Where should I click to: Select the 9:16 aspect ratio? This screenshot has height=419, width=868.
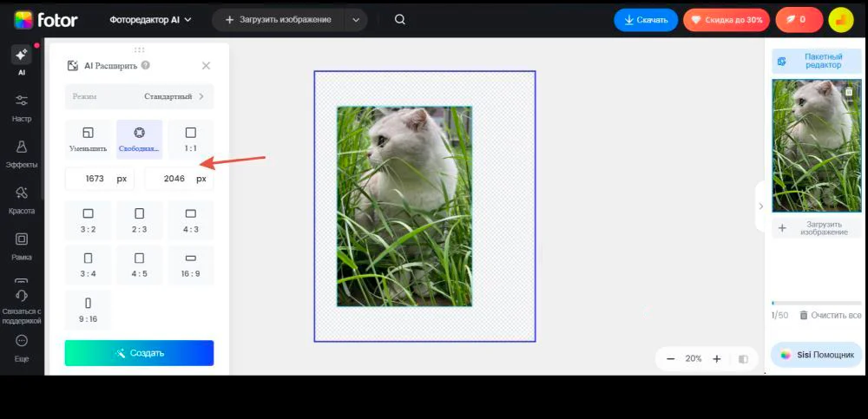[88, 310]
